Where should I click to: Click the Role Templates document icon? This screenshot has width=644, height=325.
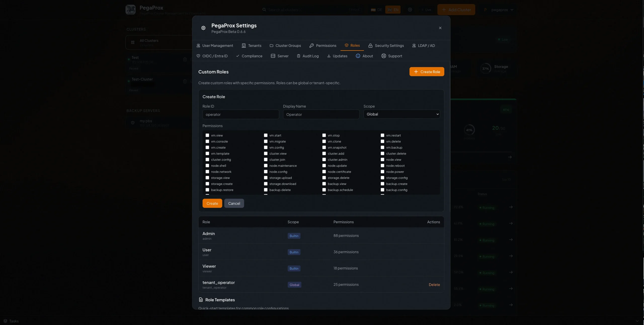point(200,300)
